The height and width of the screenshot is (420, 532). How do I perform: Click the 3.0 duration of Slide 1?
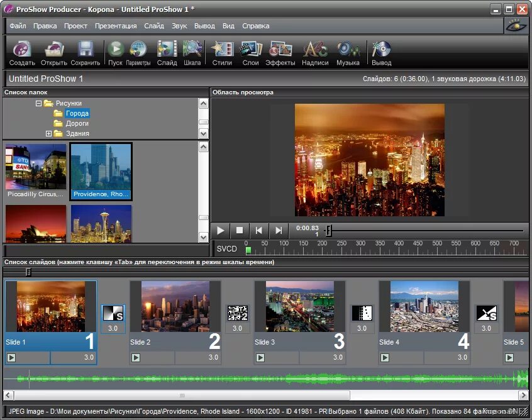(x=89, y=357)
